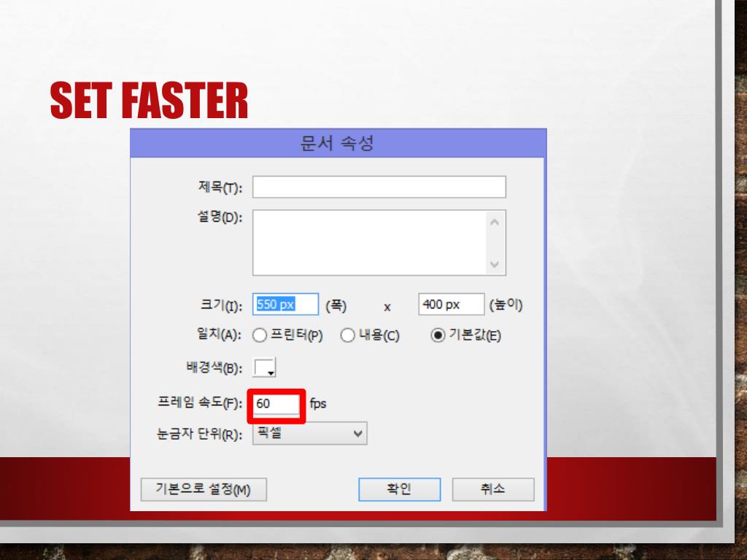
Task: Open the 배경색(B) background color swatch
Action: [x=264, y=367]
